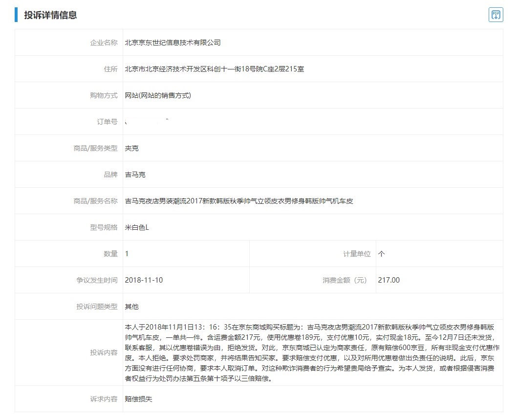This screenshot has height=420, width=517.
Task: Select the company name 北京京东世纪信息技术有限公司
Action: 172,42
